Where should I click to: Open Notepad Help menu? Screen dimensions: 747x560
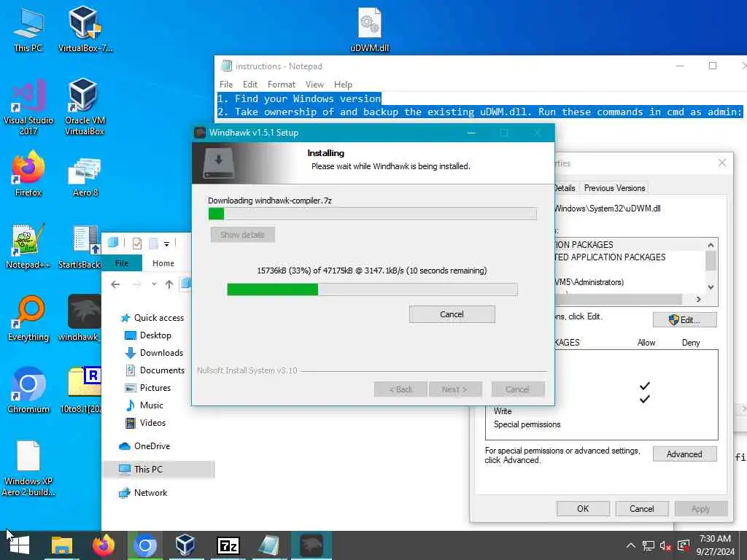pos(343,85)
